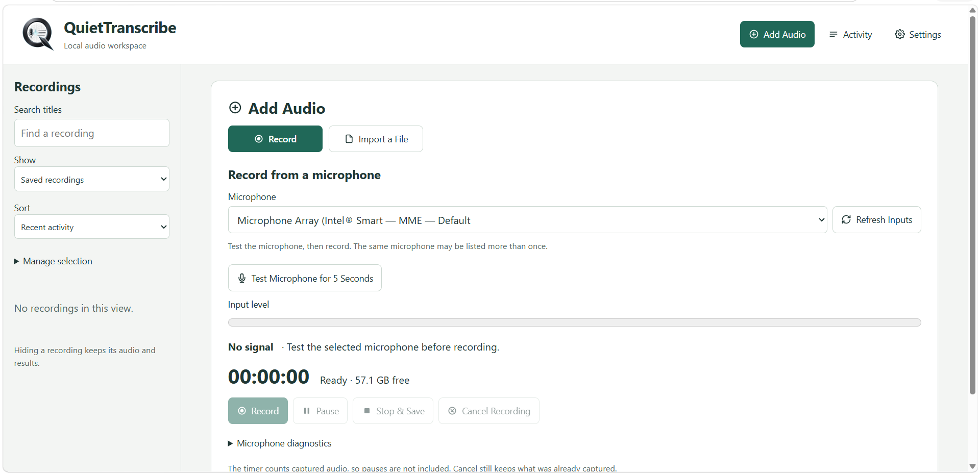Screen dimensions: 980x474
Task: Open the Settings menu item
Action: pos(918,34)
